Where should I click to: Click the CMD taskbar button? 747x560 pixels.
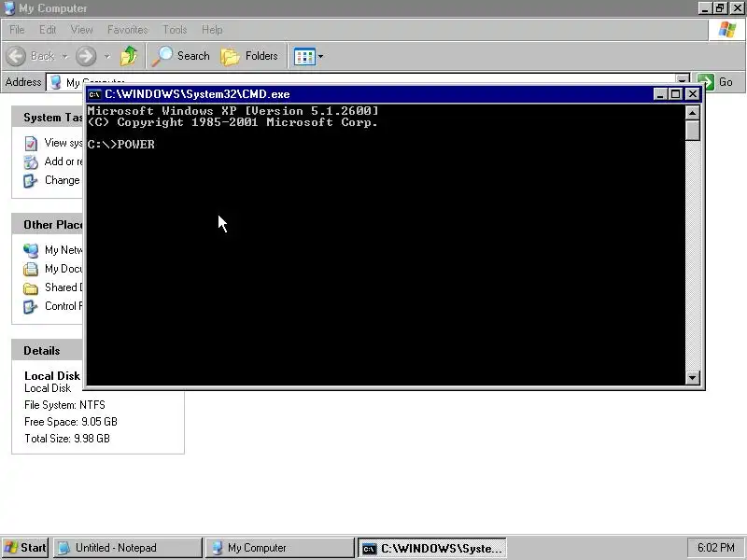point(431,548)
